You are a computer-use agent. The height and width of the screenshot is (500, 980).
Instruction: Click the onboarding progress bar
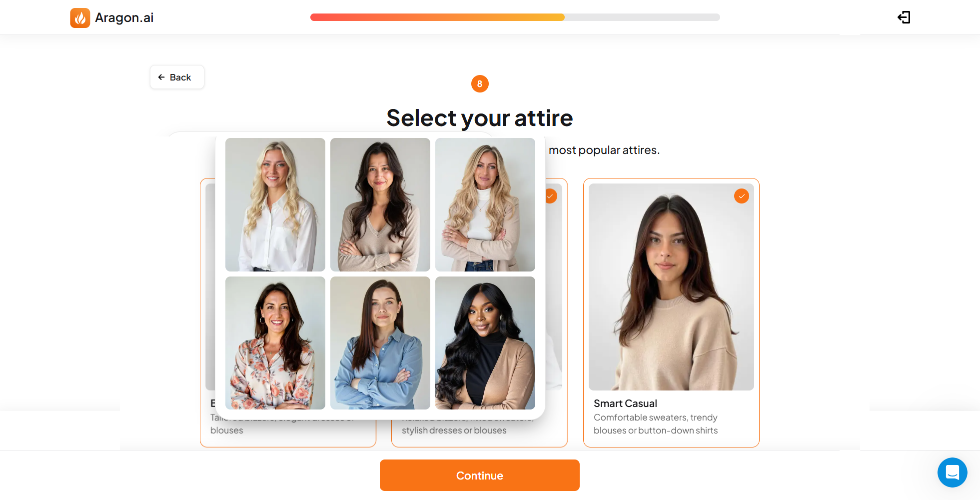(x=515, y=17)
